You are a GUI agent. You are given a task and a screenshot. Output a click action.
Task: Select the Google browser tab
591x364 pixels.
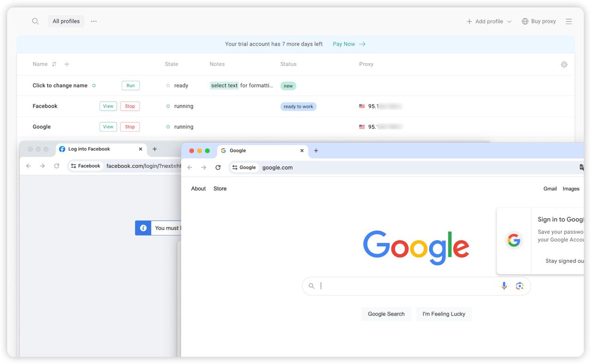pyautogui.click(x=262, y=151)
